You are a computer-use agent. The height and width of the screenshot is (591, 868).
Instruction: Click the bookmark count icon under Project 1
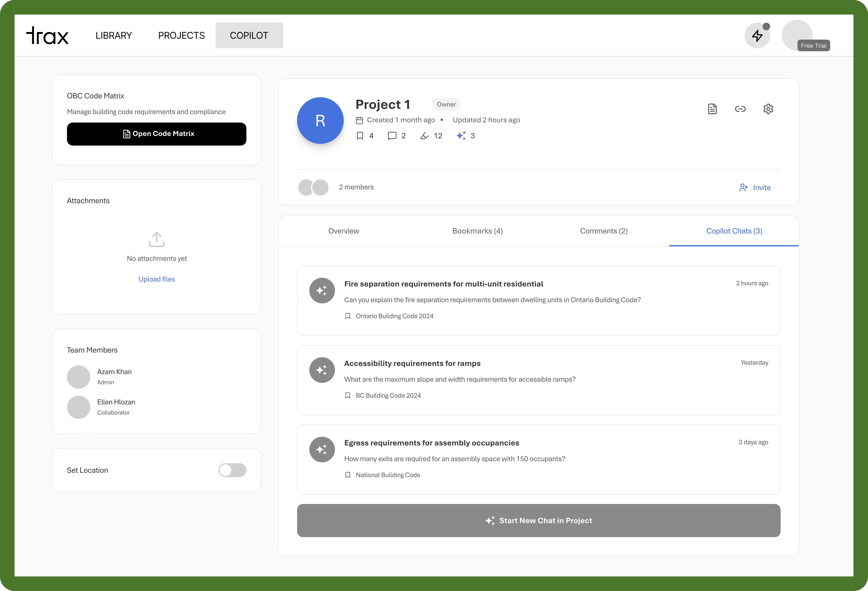pos(360,136)
